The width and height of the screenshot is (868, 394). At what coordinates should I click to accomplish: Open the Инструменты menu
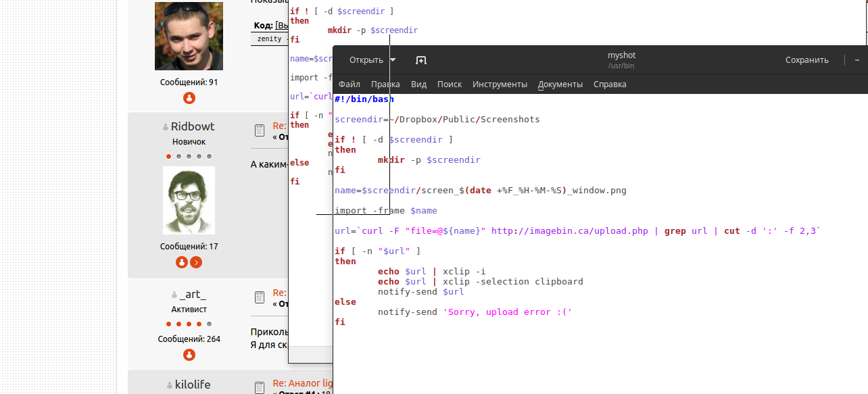tap(500, 84)
